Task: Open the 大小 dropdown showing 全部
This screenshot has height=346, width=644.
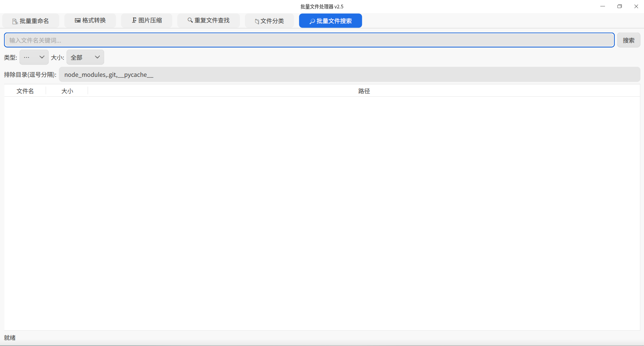Action: pyautogui.click(x=85, y=57)
